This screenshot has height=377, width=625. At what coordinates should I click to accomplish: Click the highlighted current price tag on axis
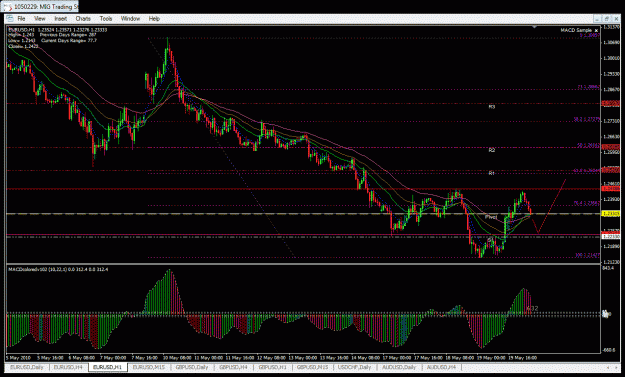(x=610, y=214)
